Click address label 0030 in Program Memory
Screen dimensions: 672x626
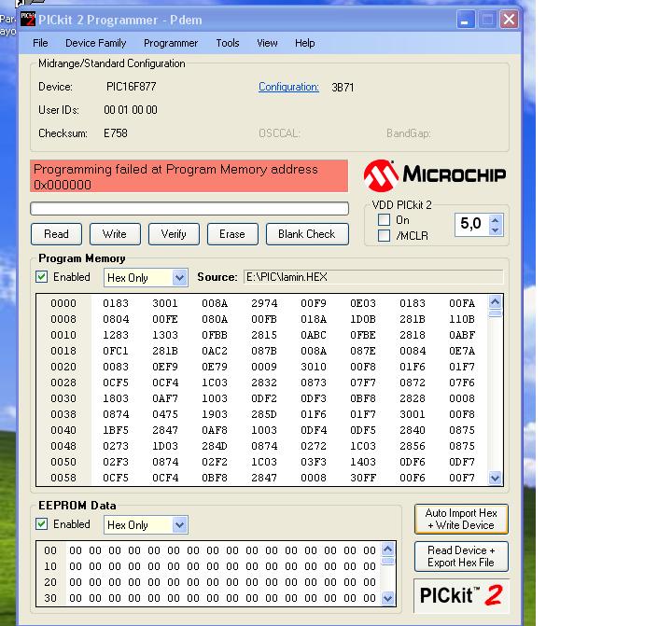(63, 398)
